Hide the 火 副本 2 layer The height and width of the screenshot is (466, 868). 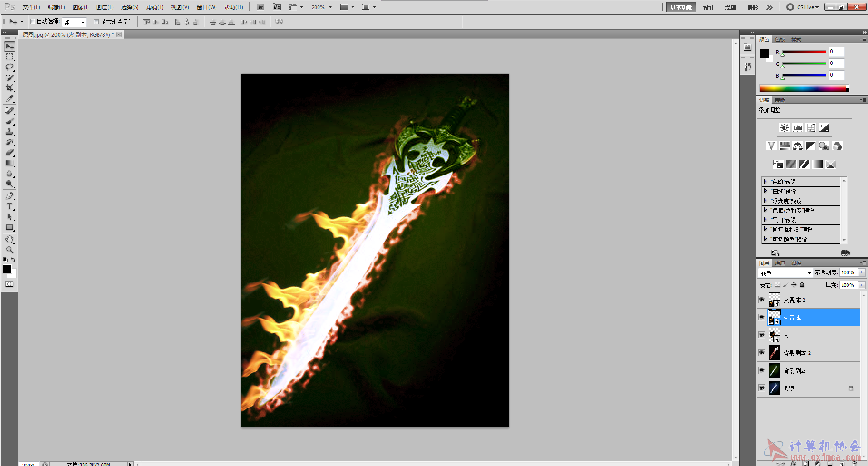(x=762, y=300)
